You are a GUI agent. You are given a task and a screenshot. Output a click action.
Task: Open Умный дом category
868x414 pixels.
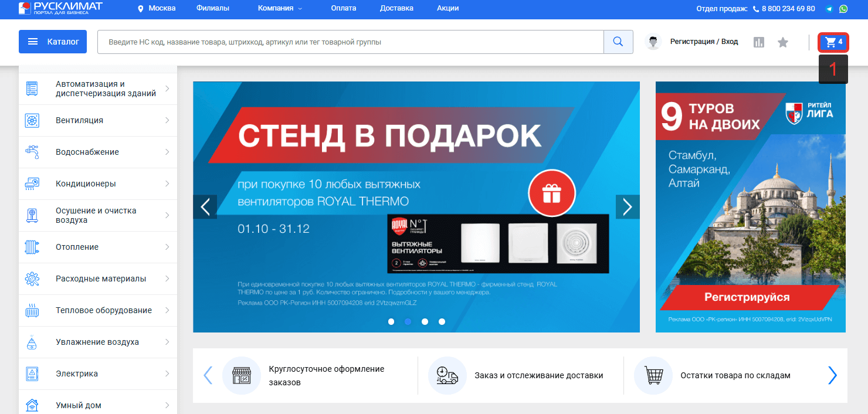tap(97, 405)
